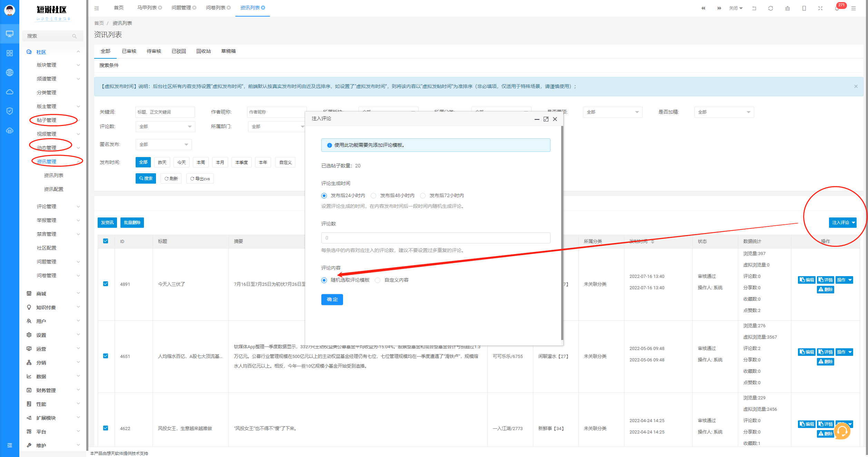Open the 首页 top tab

pyautogui.click(x=119, y=8)
